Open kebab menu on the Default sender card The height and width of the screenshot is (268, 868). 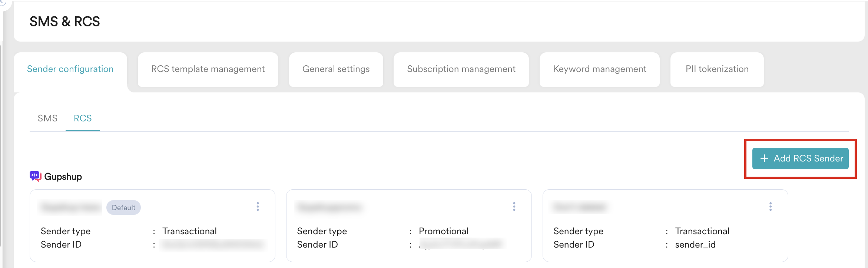pos(258,207)
